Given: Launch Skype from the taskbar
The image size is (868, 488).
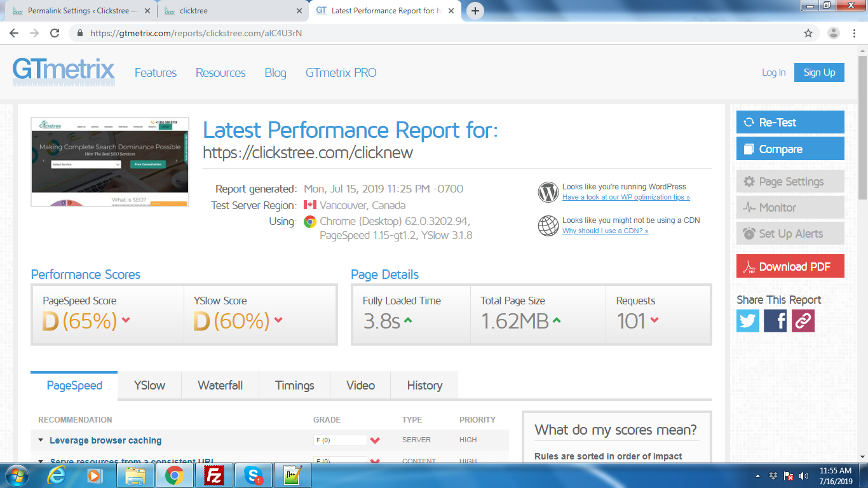Looking at the screenshot, I should click(254, 475).
